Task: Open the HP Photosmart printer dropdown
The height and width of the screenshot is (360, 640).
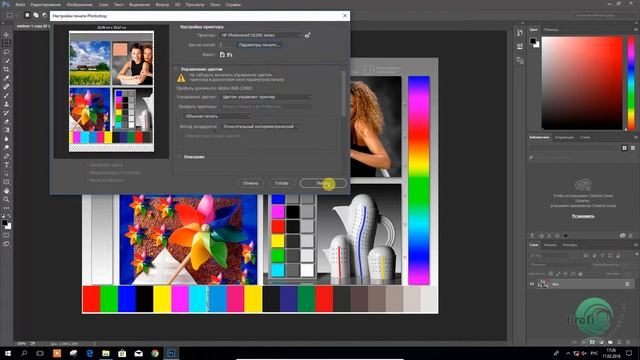Action: (260, 36)
